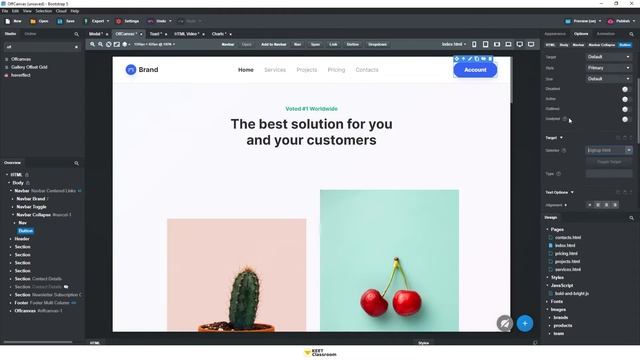
Task: Open the File menu
Action: point(5,11)
